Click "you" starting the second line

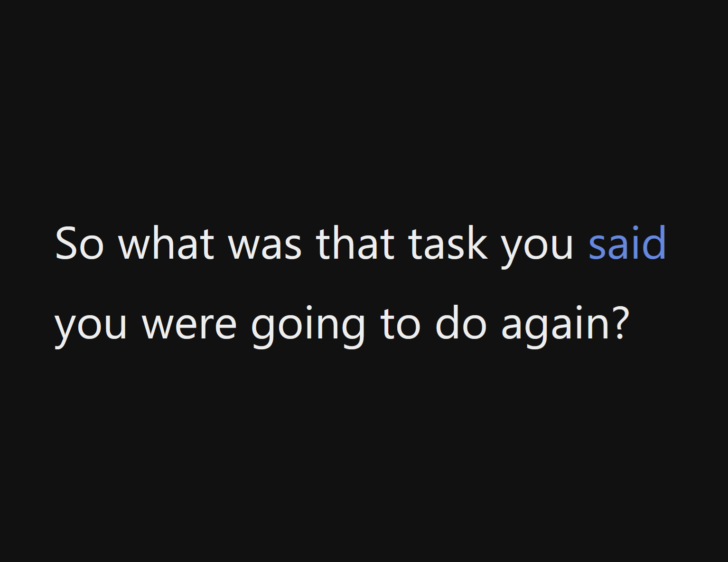[x=91, y=327]
